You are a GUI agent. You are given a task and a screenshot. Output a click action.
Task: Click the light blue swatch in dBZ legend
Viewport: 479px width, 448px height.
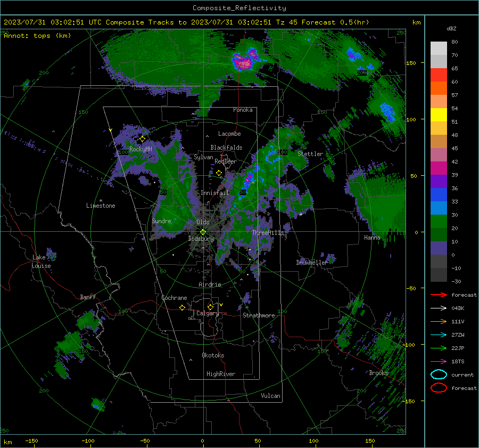click(x=439, y=208)
